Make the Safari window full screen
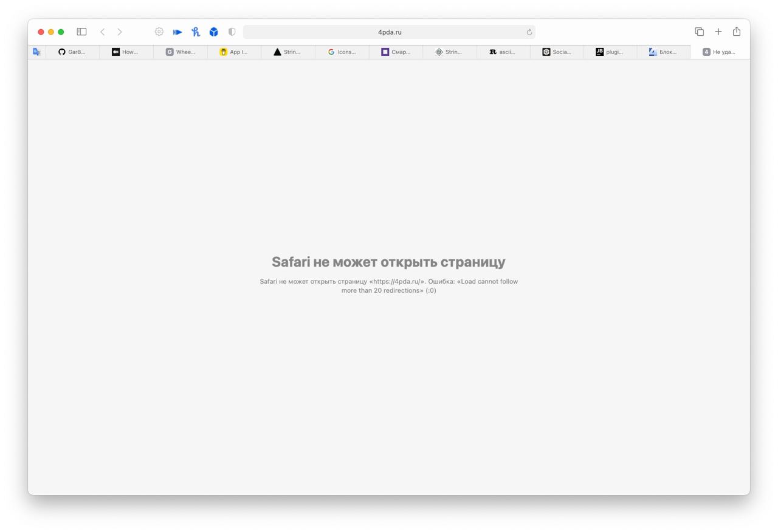 pyautogui.click(x=61, y=32)
